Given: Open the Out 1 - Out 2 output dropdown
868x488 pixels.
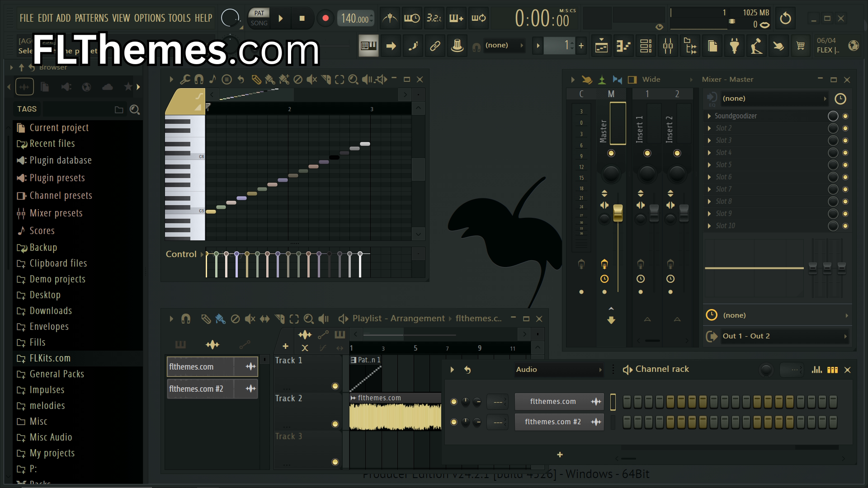Looking at the screenshot, I should 784,336.
